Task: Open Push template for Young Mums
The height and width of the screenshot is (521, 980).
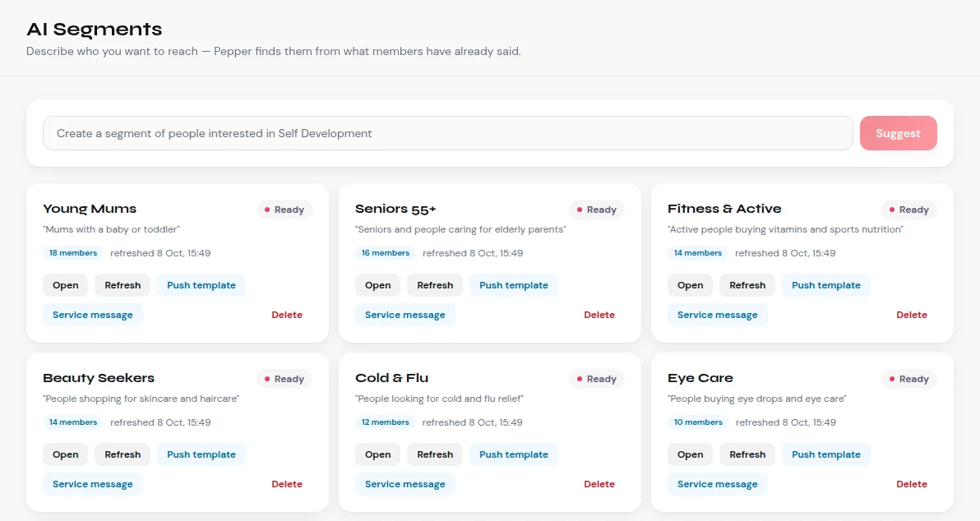Action: [201, 285]
